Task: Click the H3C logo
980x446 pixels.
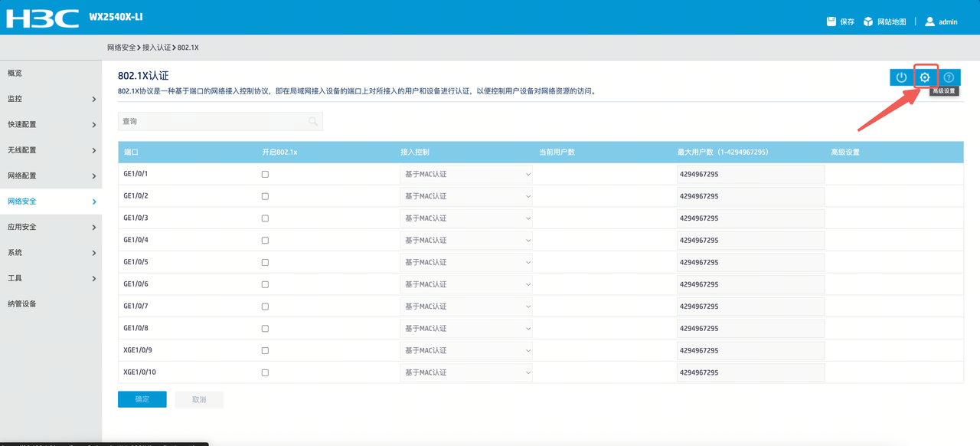Action: [42, 17]
